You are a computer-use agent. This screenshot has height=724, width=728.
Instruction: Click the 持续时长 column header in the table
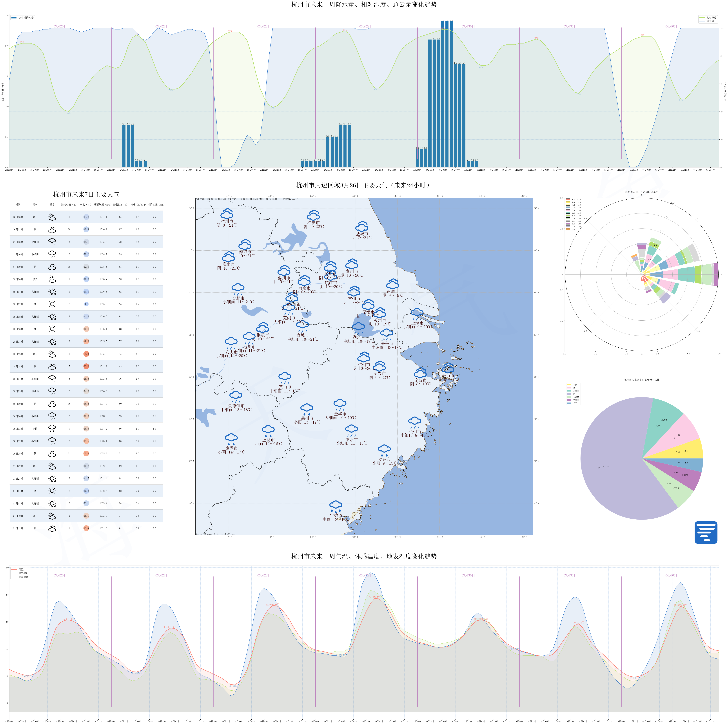click(x=69, y=205)
